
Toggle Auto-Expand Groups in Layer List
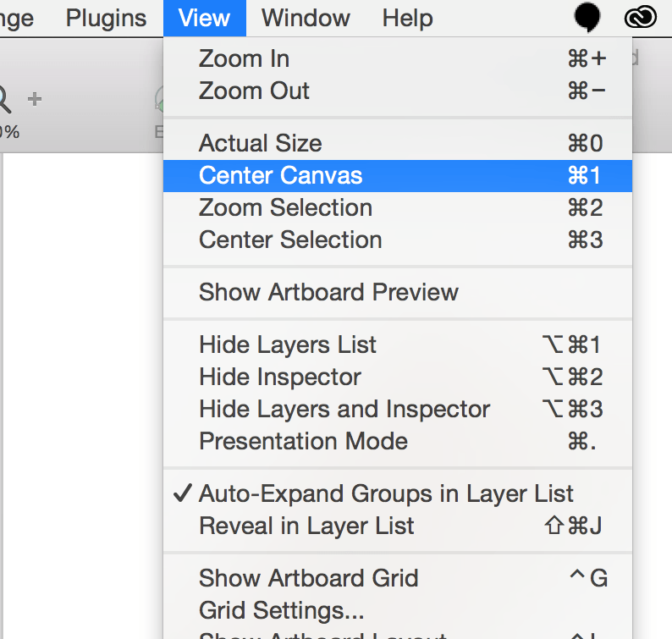[386, 494]
